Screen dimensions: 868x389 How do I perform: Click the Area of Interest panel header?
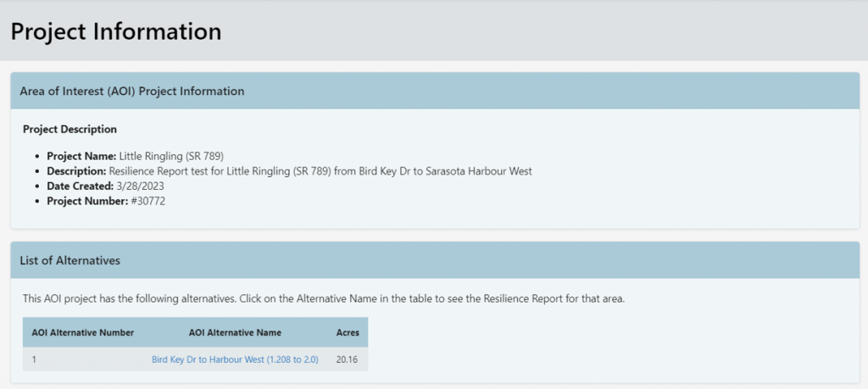[132, 91]
